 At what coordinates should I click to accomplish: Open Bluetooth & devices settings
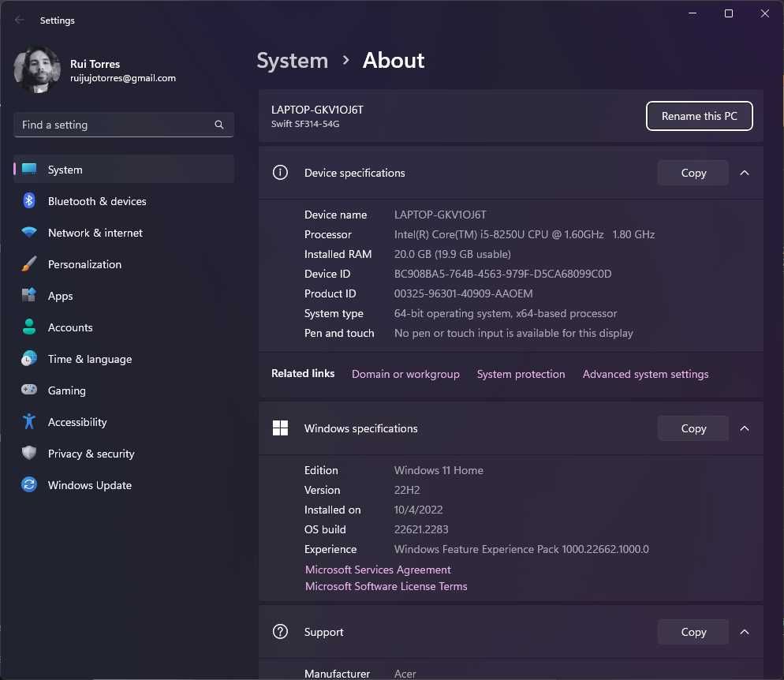124,200
